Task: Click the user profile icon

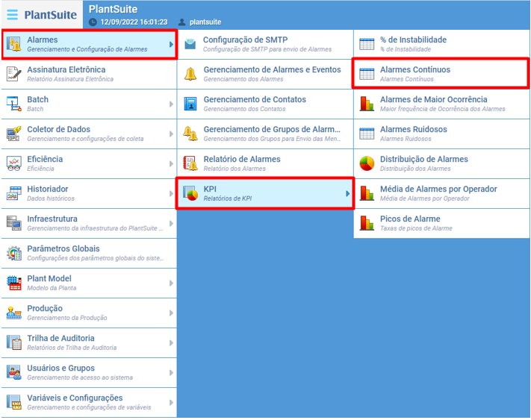Action: (181, 22)
